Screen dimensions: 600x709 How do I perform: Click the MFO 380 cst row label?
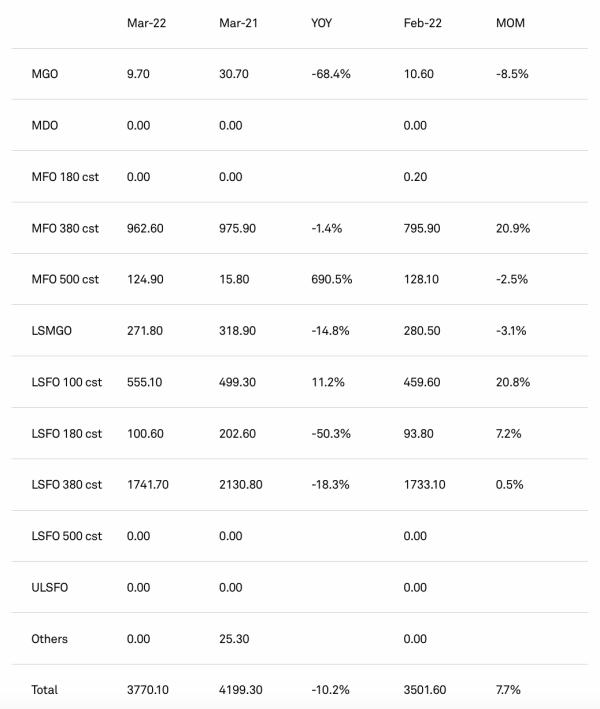66,228
